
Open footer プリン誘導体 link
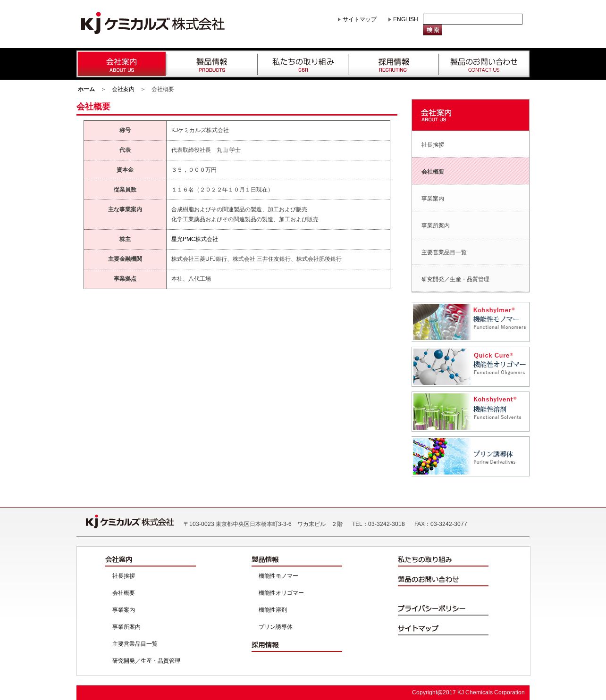coord(276,627)
